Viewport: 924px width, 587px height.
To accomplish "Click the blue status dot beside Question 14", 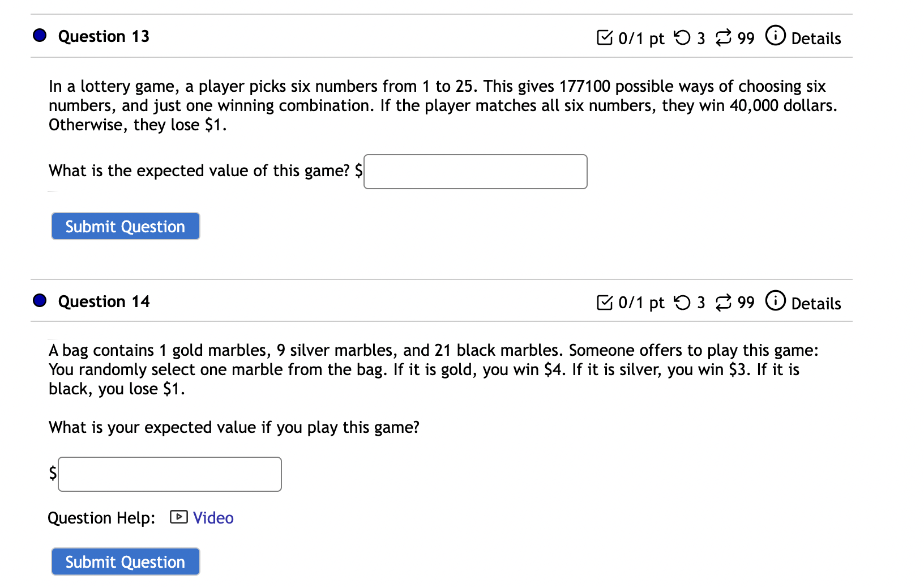I will tap(38, 300).
